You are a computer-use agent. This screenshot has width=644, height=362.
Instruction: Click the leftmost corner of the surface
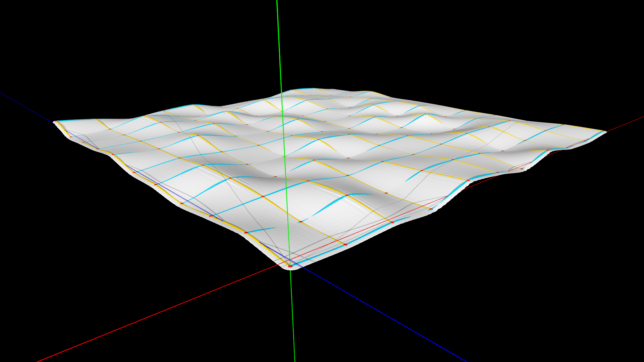[x=55, y=122]
